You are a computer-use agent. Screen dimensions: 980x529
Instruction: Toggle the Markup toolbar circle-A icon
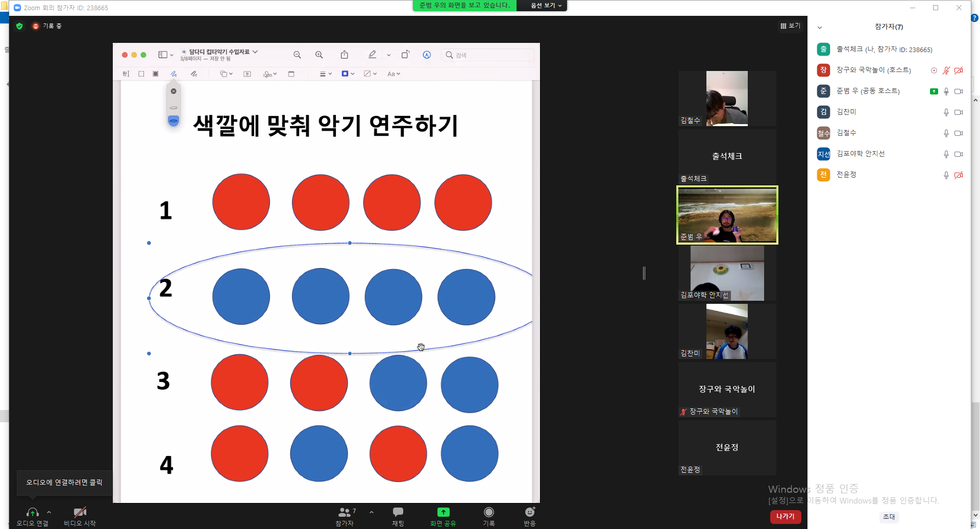coord(427,55)
